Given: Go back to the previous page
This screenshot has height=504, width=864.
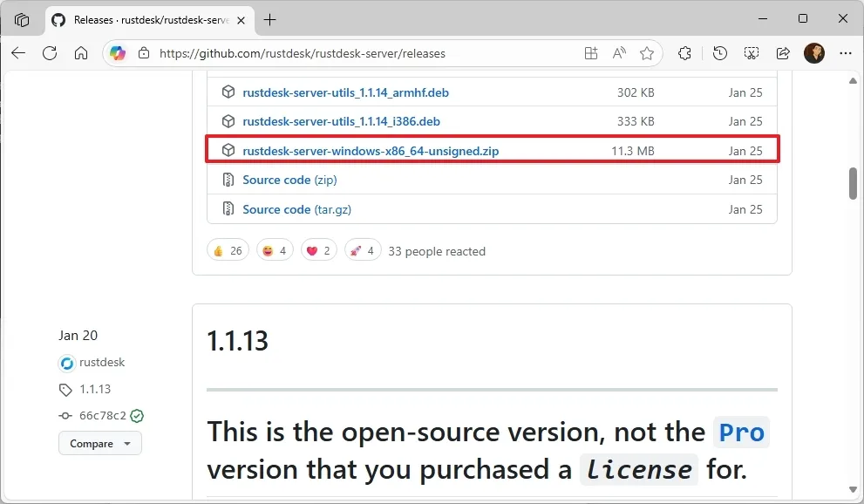Looking at the screenshot, I should click(18, 53).
